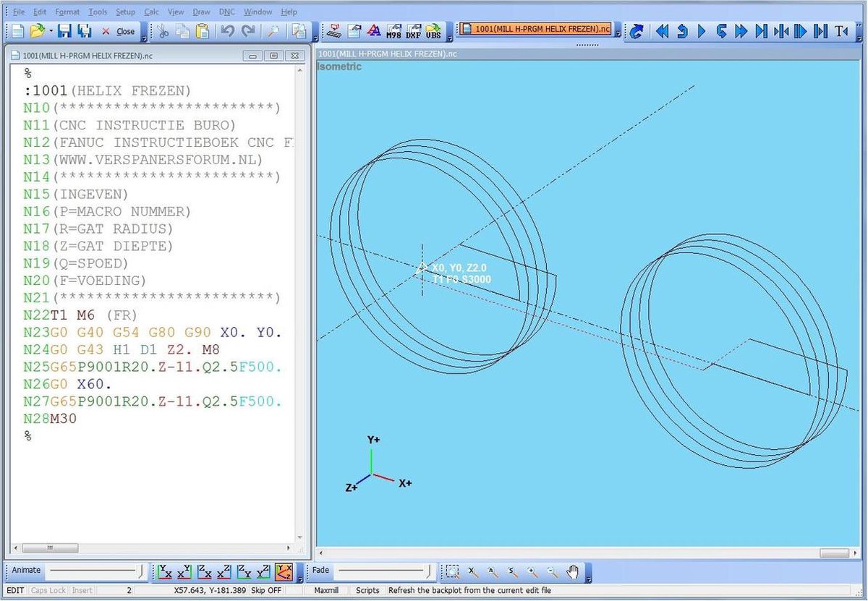The width and height of the screenshot is (868, 601).
Task: Open the M98 macro call icon
Action: [x=394, y=31]
